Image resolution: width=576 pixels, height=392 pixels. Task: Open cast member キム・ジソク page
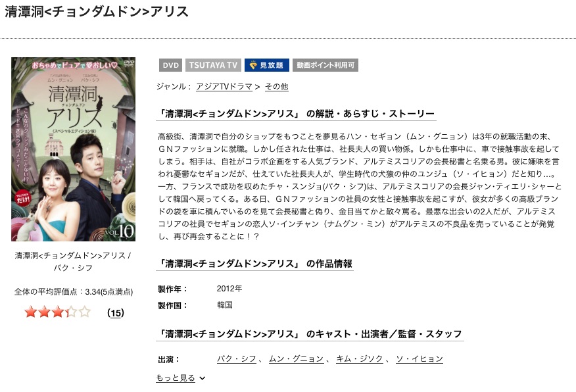pyautogui.click(x=360, y=359)
